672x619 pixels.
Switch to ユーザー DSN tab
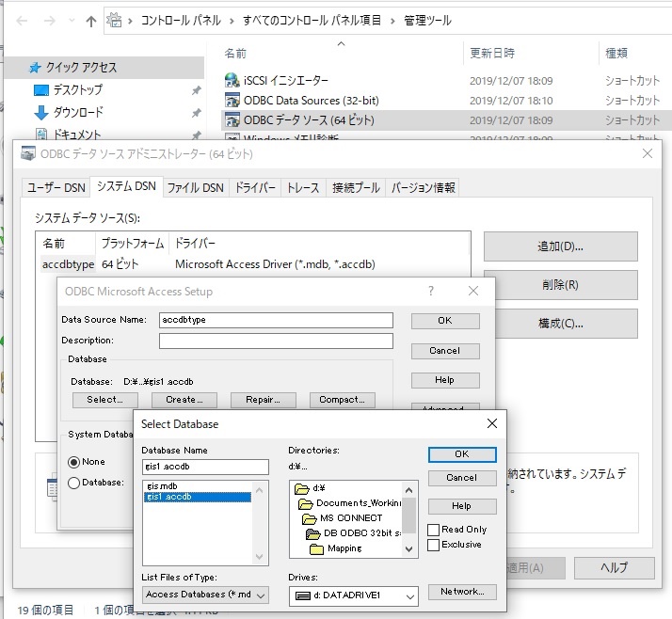[x=56, y=187]
